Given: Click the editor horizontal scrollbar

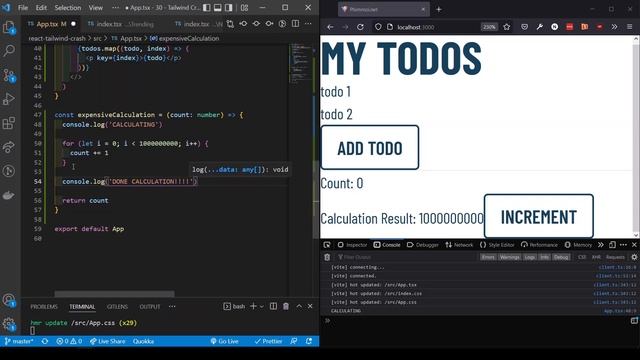Looking at the screenshot, I should [x=114, y=294].
